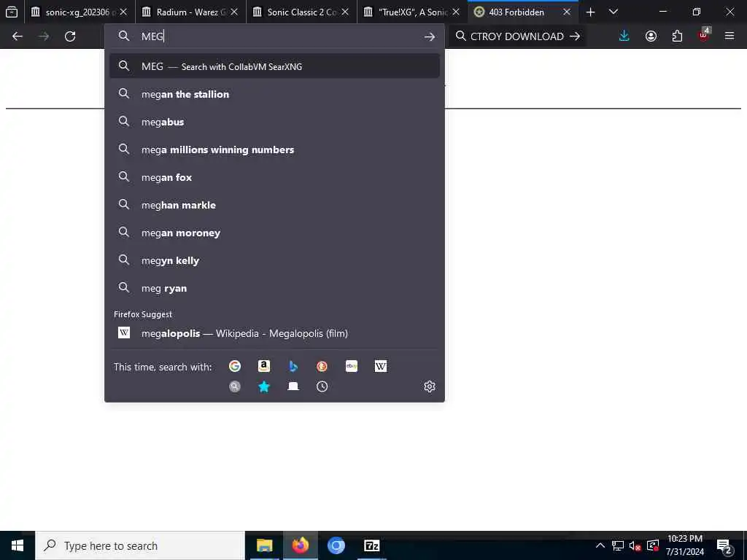The width and height of the screenshot is (747, 560).
Task: Search with DuckDuckGo one-off engine icon
Action: click(322, 366)
